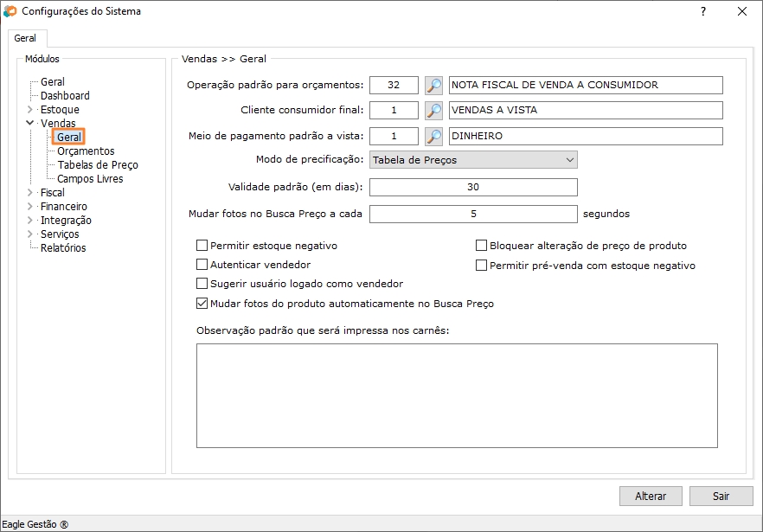Enable Permitir estoque negativo checkbox
Screen dimensions: 763x532
click(x=203, y=246)
